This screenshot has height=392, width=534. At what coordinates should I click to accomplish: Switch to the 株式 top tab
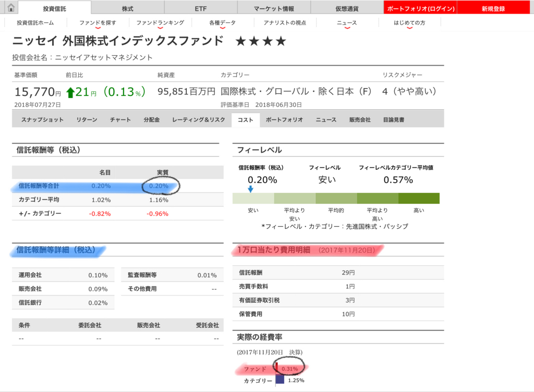click(128, 8)
